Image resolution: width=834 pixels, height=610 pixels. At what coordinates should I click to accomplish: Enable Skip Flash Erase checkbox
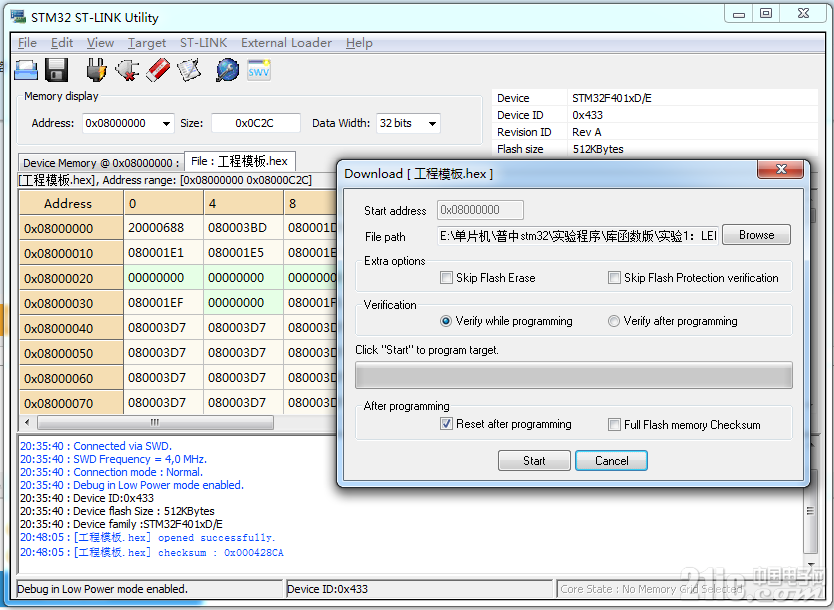pos(446,278)
